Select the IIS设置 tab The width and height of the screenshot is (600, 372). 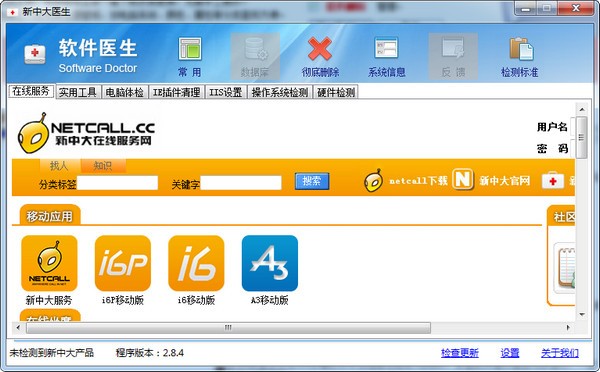point(226,92)
